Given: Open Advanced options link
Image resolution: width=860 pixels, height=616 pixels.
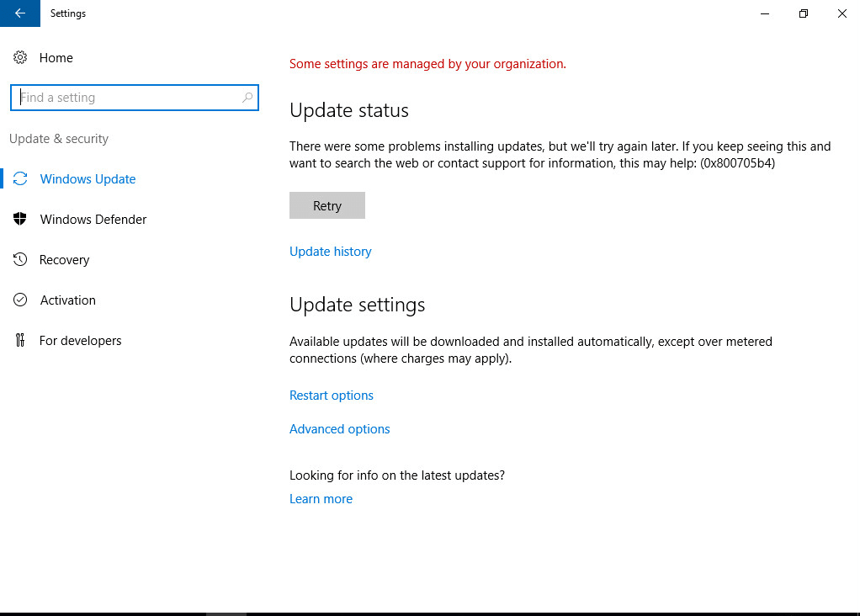Looking at the screenshot, I should pos(339,429).
